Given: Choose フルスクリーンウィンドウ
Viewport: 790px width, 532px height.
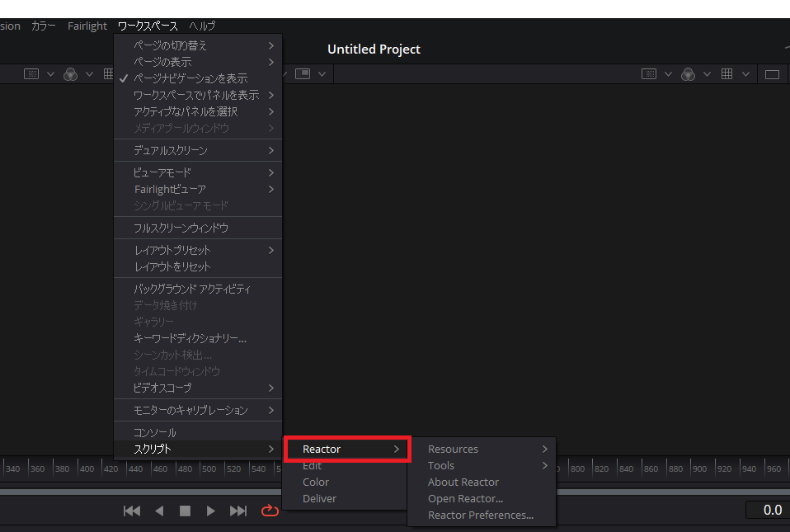Looking at the screenshot, I should [x=198, y=228].
